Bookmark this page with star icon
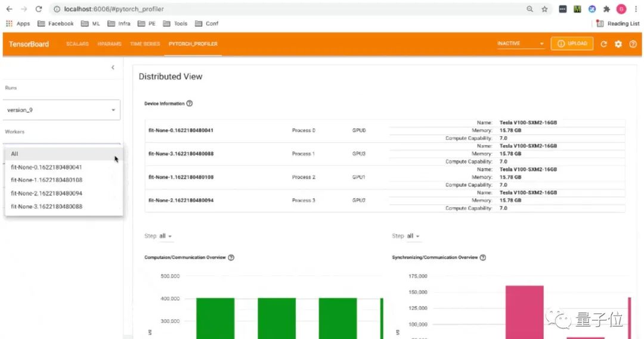This screenshot has height=339, width=644. [544, 9]
